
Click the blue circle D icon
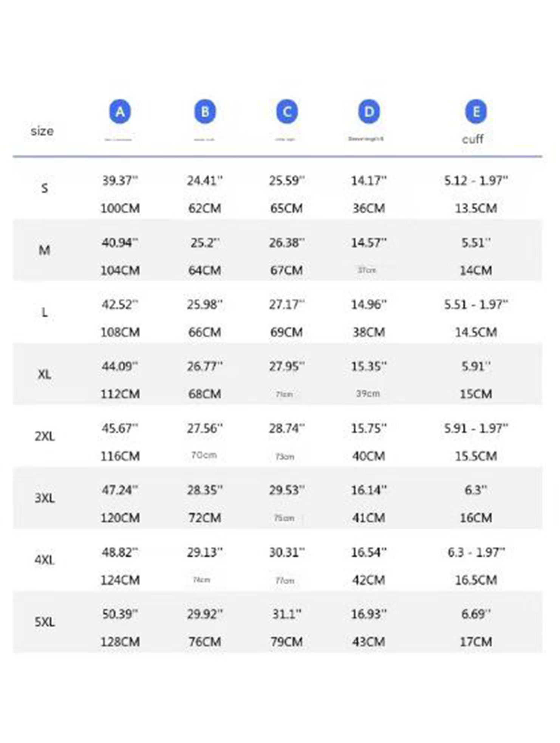[369, 112]
